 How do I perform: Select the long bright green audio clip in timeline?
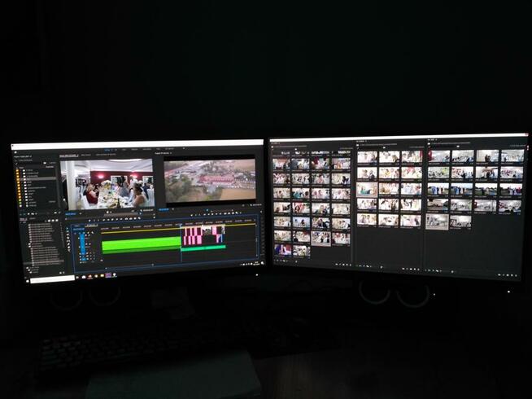142,245
